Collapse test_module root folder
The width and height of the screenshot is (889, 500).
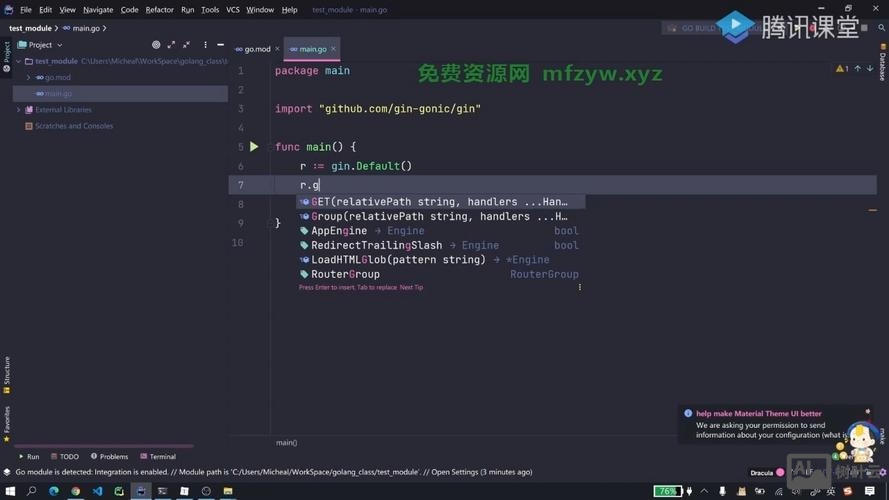(x=19, y=61)
